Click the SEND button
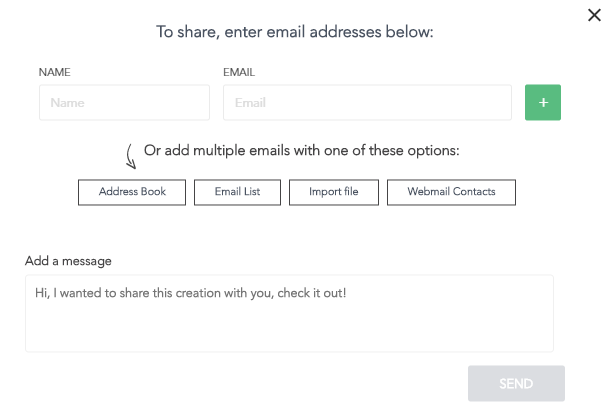The height and width of the screenshot is (411, 610). pyautogui.click(x=516, y=383)
